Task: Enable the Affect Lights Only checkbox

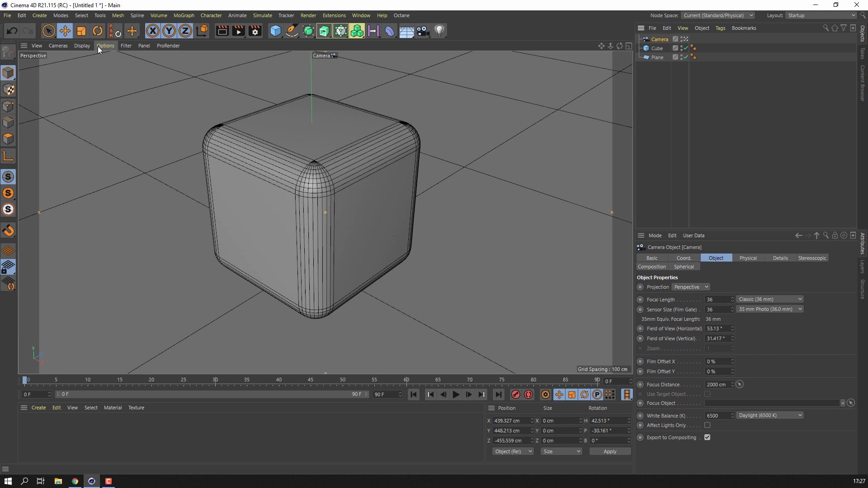Action: 707,425
